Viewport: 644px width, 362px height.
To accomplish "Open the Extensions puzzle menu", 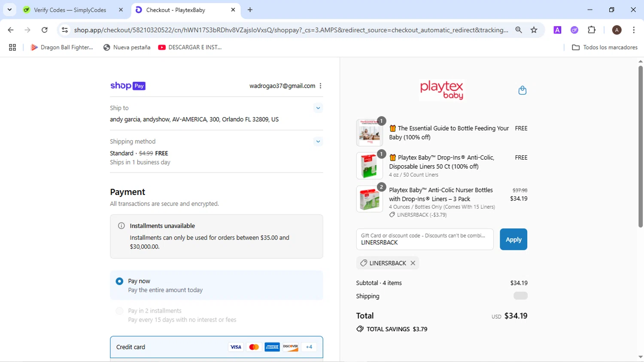I will pyautogui.click(x=592, y=30).
